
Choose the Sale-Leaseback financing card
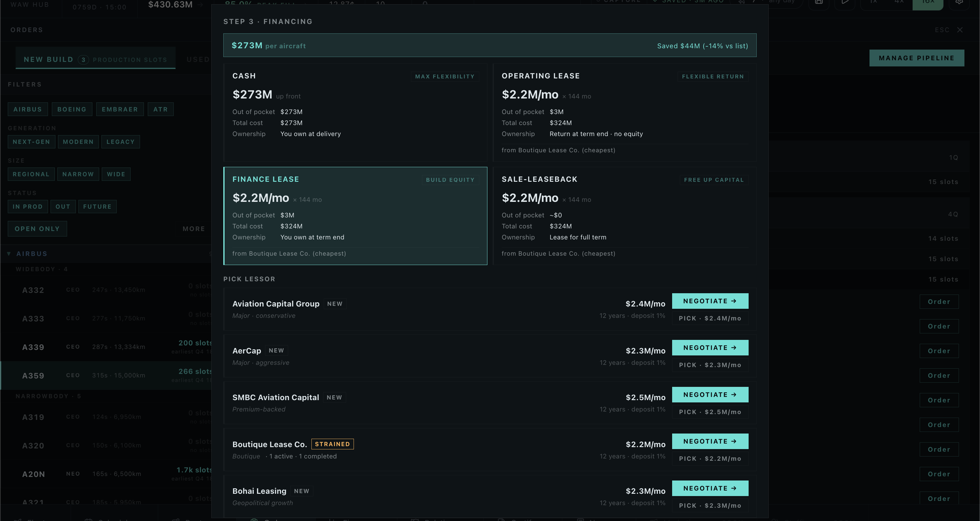625,216
